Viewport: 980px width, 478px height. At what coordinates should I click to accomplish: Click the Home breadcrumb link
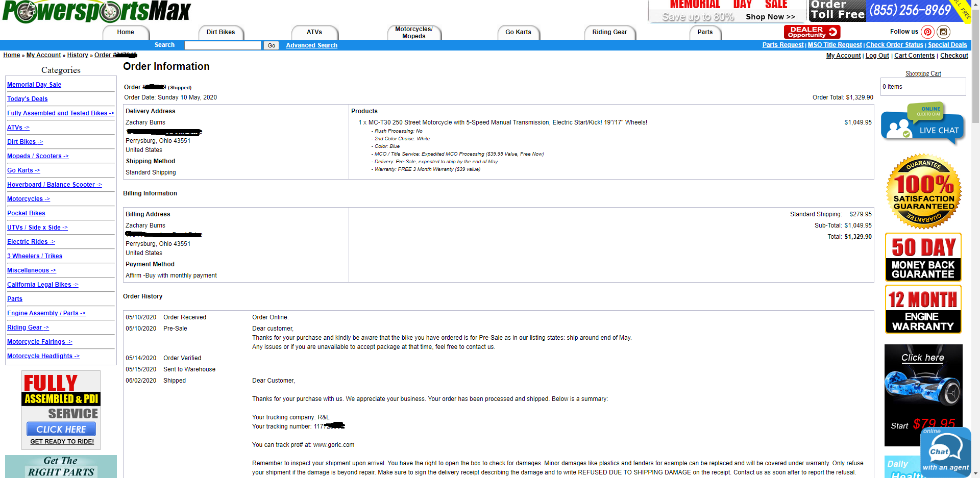[12, 55]
